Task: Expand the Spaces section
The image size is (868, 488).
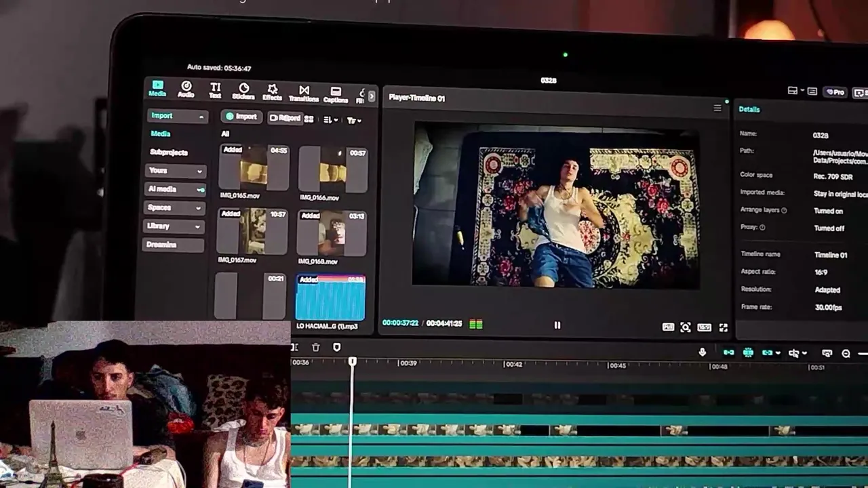Action: point(174,207)
